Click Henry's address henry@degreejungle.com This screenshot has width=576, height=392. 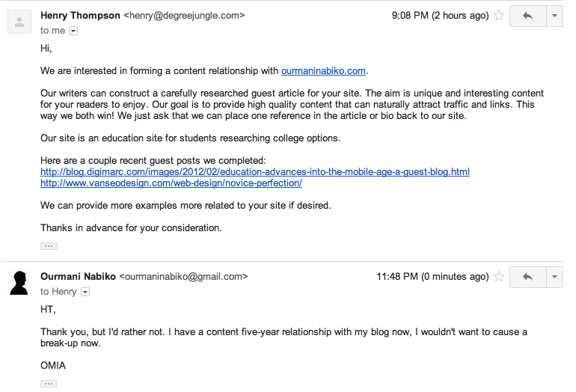click(184, 15)
